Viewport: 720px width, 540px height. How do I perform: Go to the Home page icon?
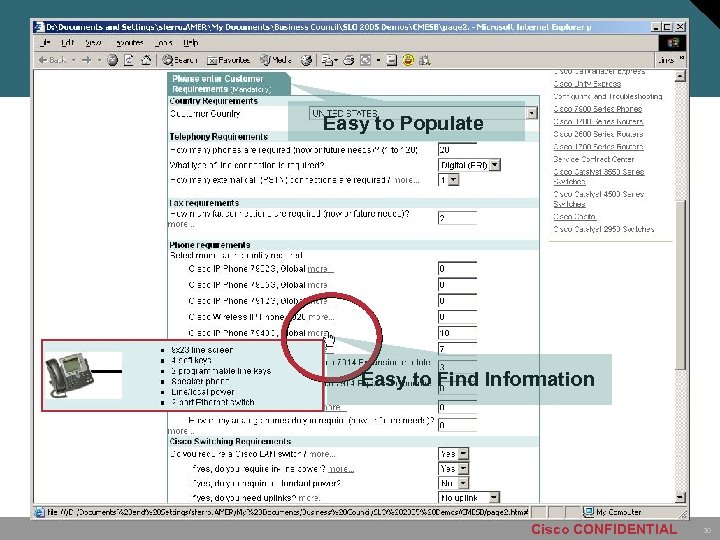(146, 60)
